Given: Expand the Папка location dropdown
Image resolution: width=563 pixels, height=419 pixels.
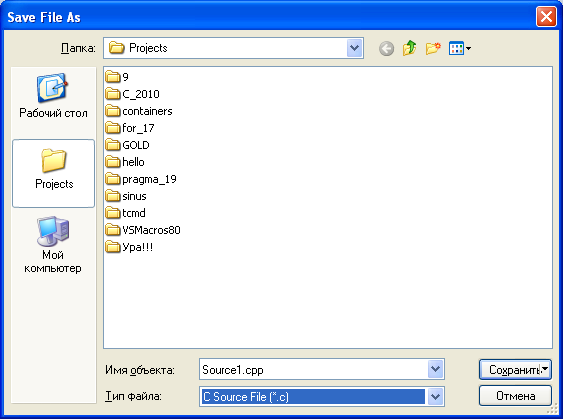Looking at the screenshot, I should click(x=354, y=48).
